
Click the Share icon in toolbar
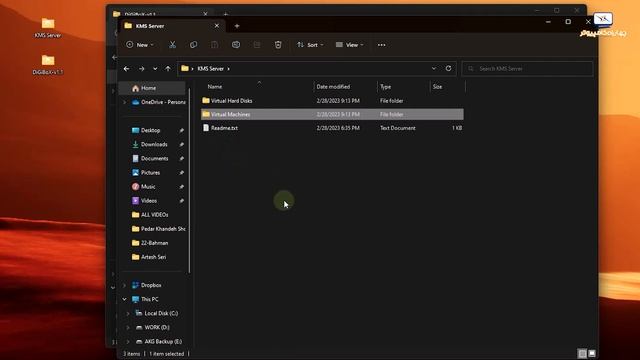pyautogui.click(x=257, y=45)
